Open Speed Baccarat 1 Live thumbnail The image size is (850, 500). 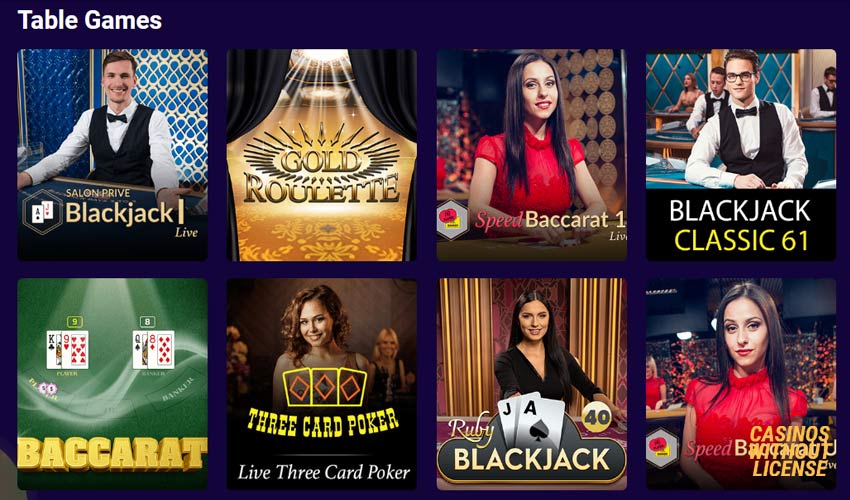tap(532, 155)
